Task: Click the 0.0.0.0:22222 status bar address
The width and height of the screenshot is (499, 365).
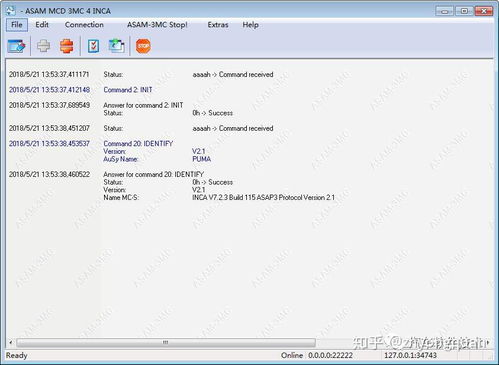Action: click(x=330, y=355)
